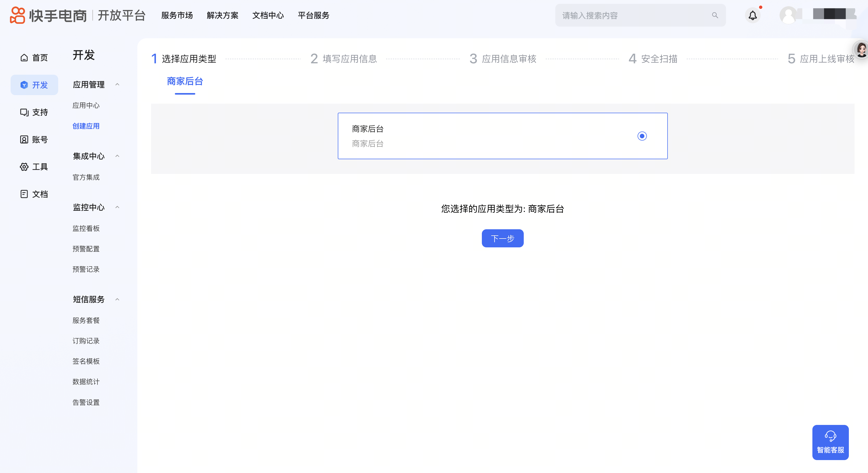The width and height of the screenshot is (868, 473).
Task: Focus the 请输入搜索内容 search field
Action: point(640,16)
